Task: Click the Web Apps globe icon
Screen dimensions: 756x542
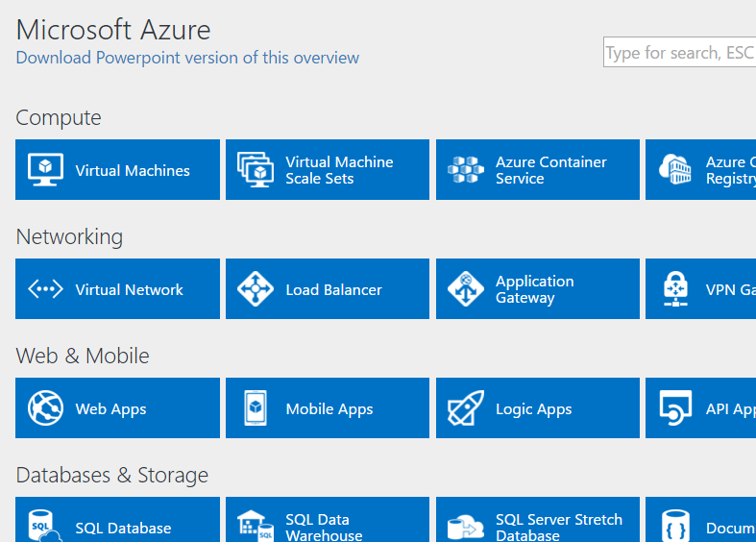Action: pyautogui.click(x=45, y=408)
